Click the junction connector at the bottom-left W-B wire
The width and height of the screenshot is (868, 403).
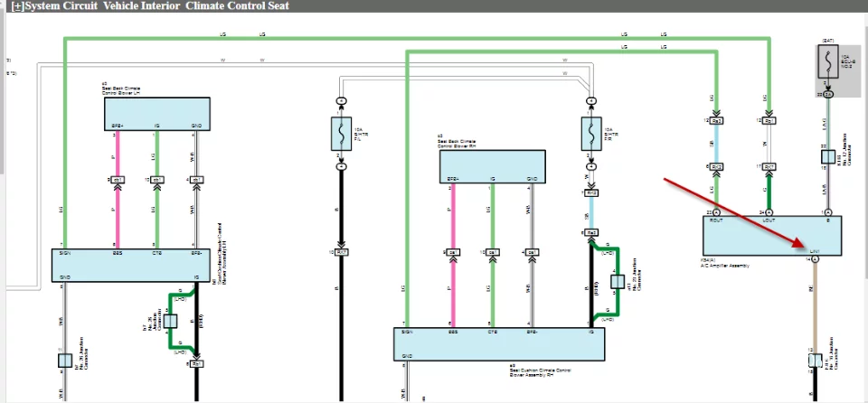[x=65, y=361]
